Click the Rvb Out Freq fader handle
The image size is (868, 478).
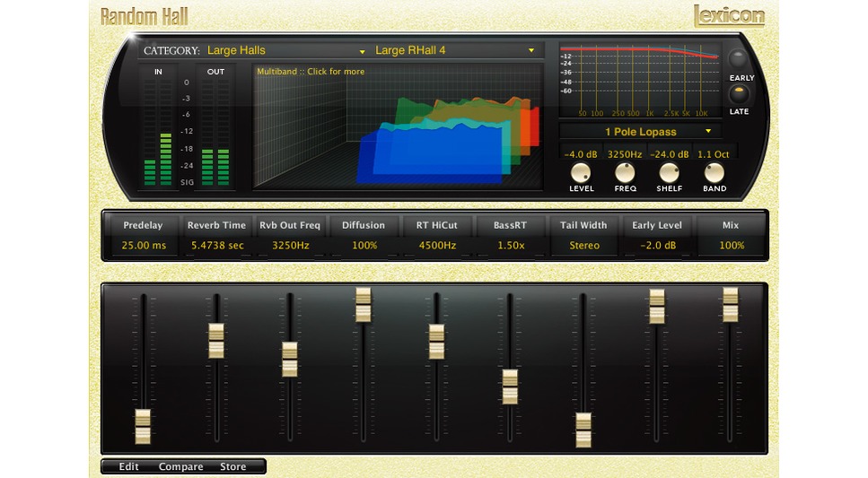click(x=290, y=360)
